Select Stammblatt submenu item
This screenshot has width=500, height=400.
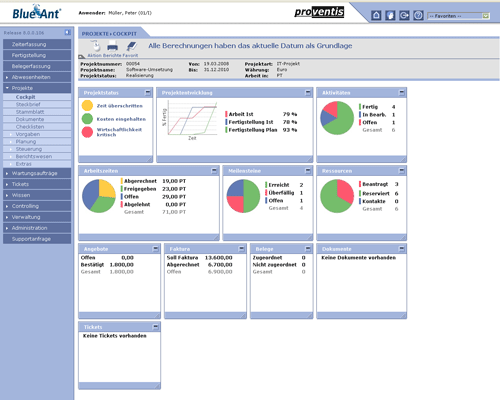pos(37,112)
